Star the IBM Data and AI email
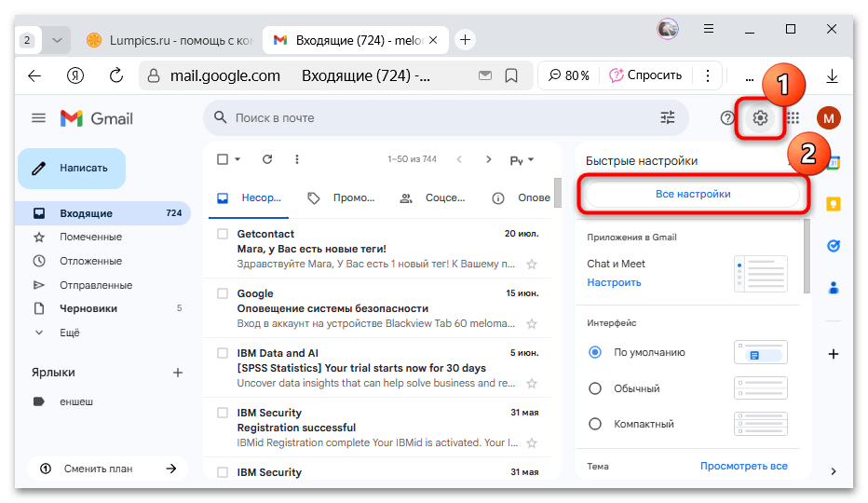 coord(532,384)
